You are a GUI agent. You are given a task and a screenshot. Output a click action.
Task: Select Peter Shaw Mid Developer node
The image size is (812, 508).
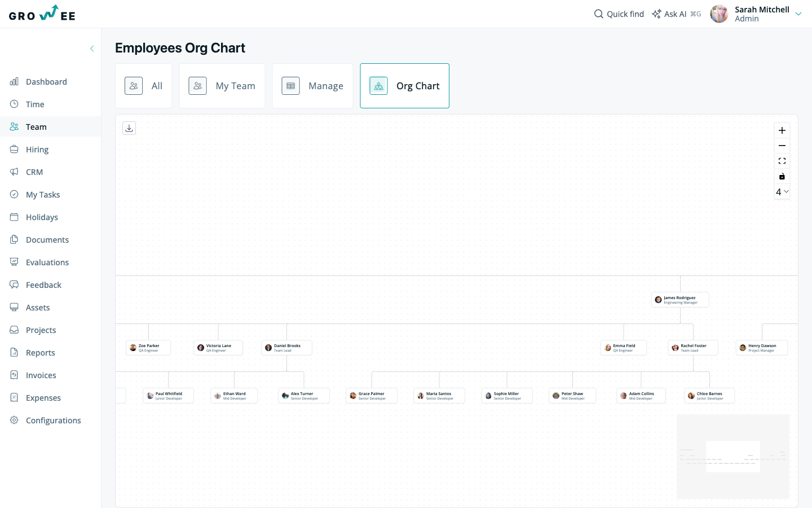pos(572,396)
